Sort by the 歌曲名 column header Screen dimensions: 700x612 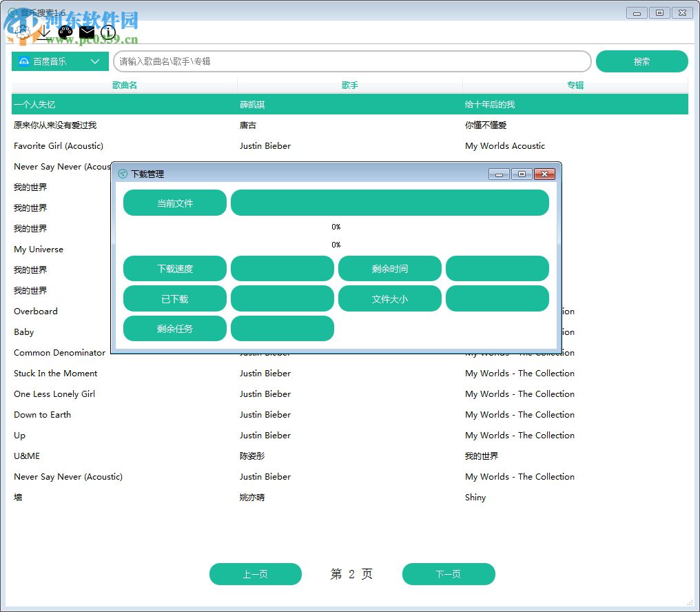coord(125,85)
